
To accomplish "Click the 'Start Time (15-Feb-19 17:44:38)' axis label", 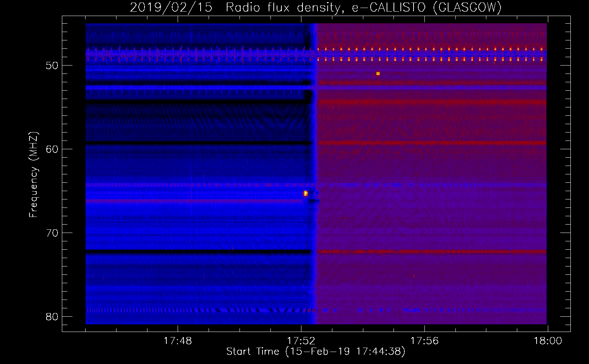I will [316, 352].
